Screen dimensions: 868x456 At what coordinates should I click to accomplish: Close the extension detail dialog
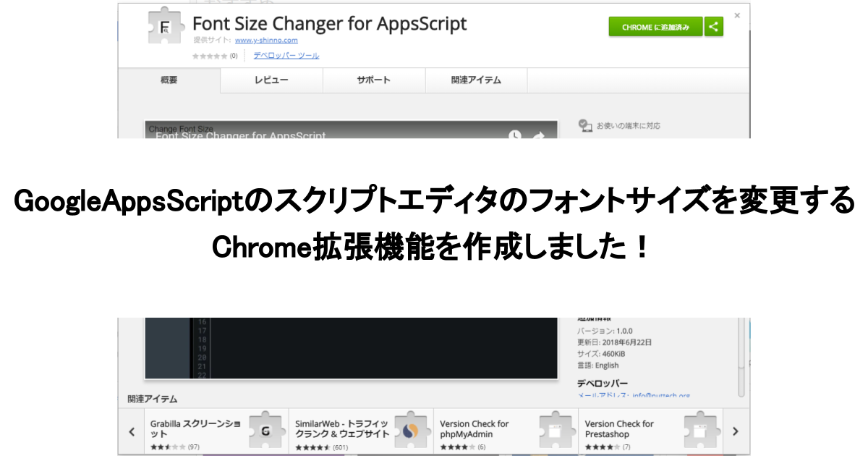pos(737,14)
